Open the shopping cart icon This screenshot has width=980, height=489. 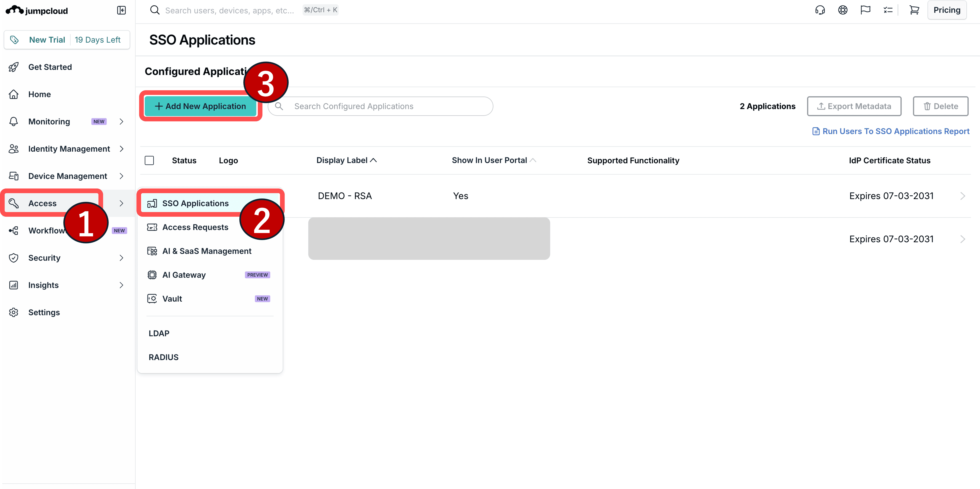pyautogui.click(x=914, y=10)
